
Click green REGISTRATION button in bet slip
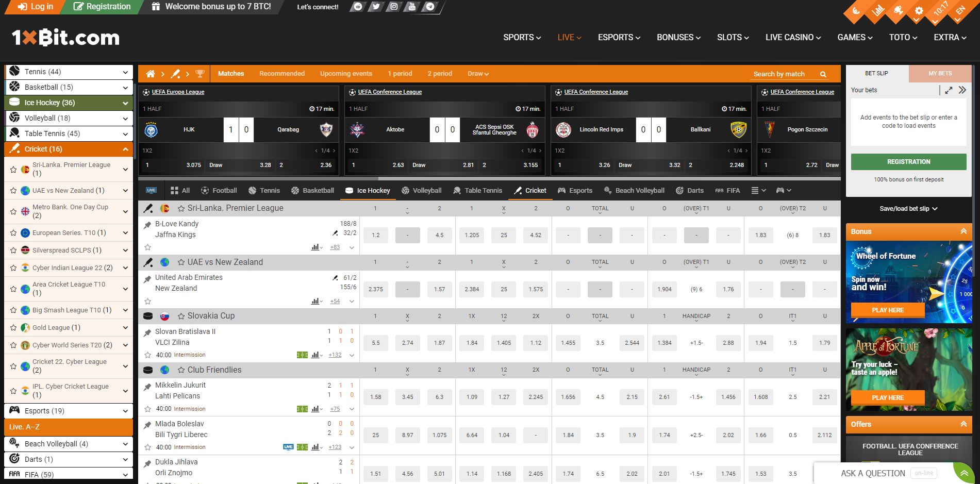908,162
